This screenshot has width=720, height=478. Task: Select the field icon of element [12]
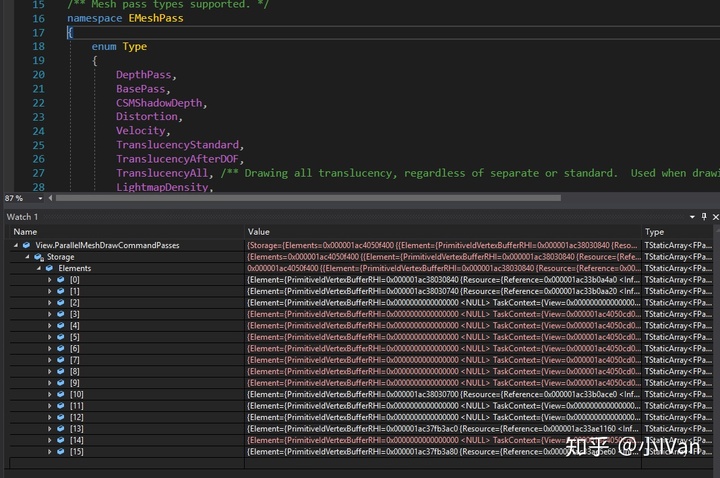pyautogui.click(x=61, y=417)
